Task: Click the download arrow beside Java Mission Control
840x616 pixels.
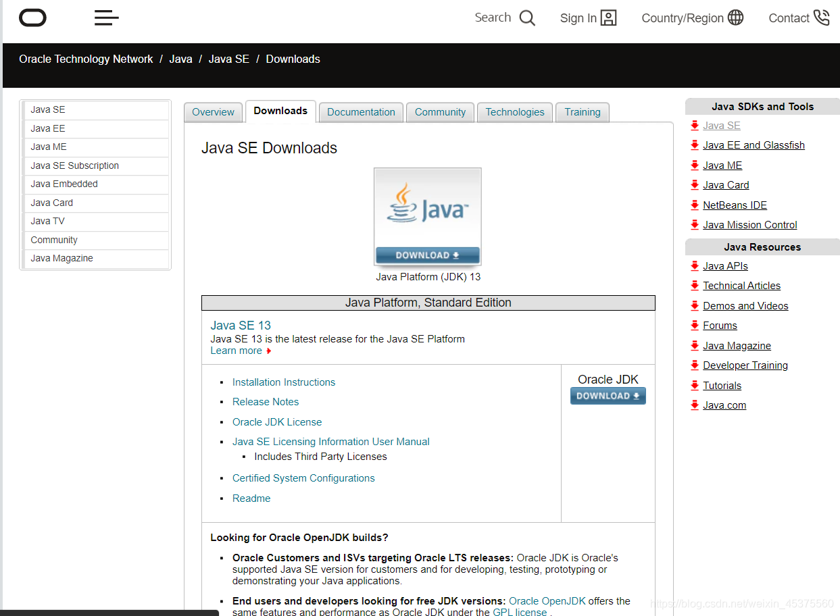Action: pyautogui.click(x=695, y=225)
